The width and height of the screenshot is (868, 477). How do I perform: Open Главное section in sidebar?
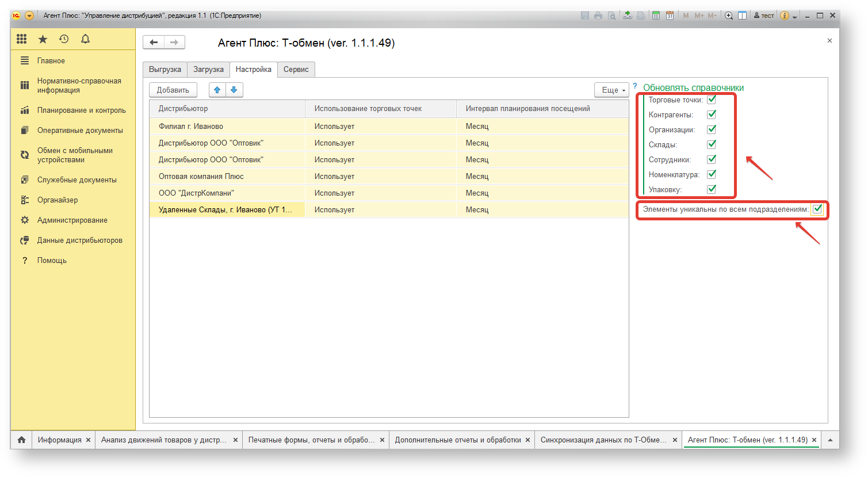click(x=72, y=61)
